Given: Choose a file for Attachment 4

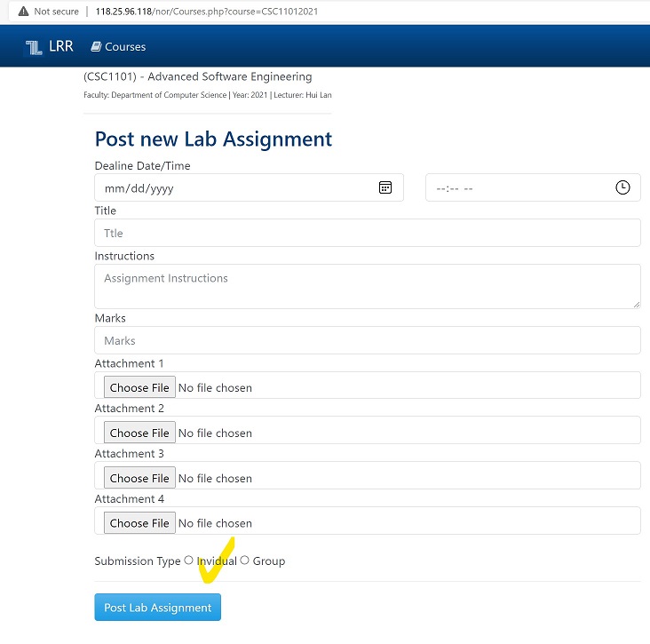Looking at the screenshot, I should coord(139,524).
